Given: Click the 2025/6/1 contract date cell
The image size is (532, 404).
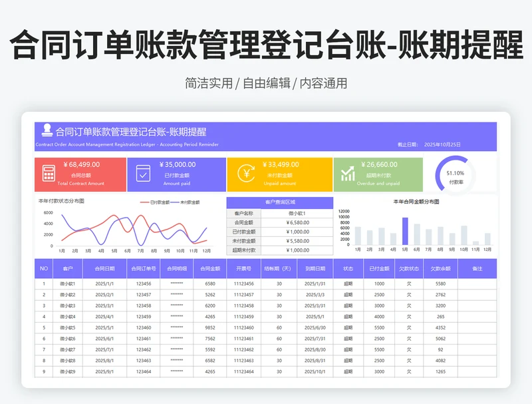Looking at the screenshot, I should pos(104,339).
